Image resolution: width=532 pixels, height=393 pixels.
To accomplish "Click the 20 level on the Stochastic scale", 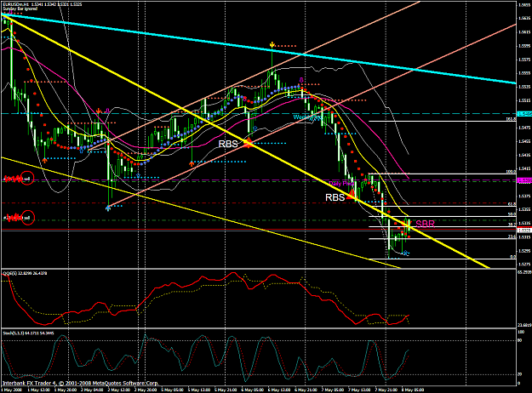I will [x=520, y=374].
